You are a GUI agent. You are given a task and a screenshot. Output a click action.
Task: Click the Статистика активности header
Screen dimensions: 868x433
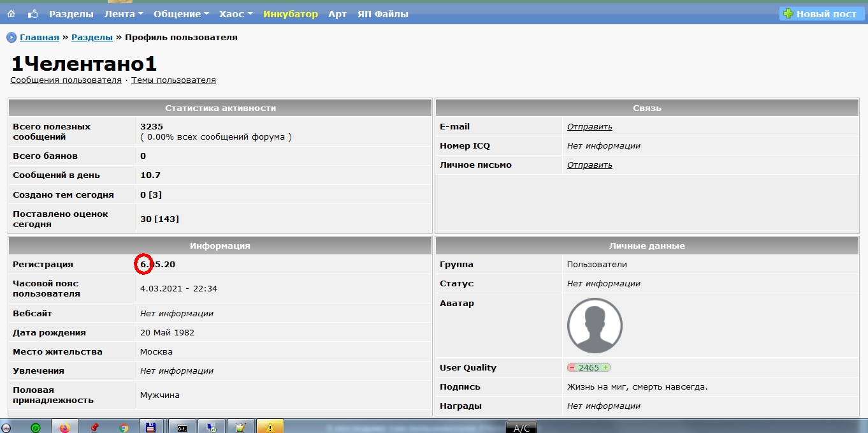[221, 108]
